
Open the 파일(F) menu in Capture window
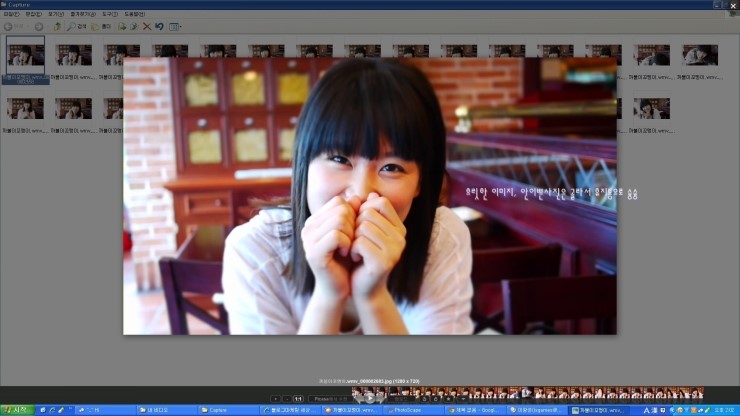click(11, 14)
